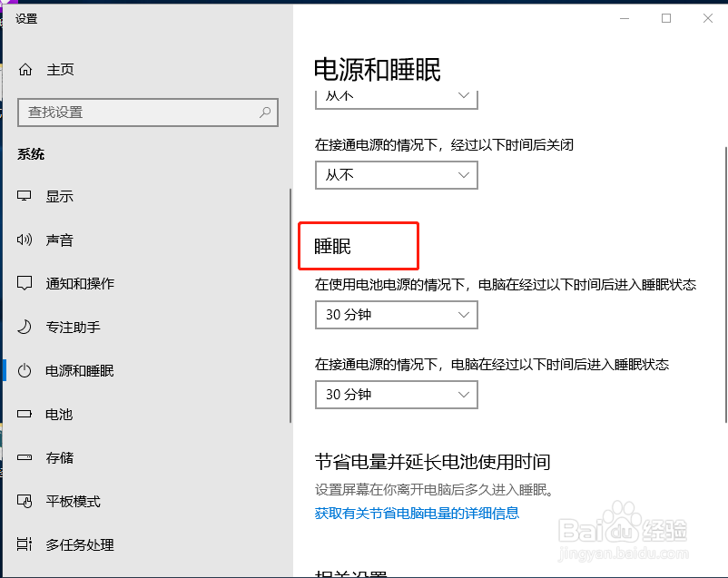
Task: Open the 平板模式 tablet mode icon
Action: click(25, 501)
